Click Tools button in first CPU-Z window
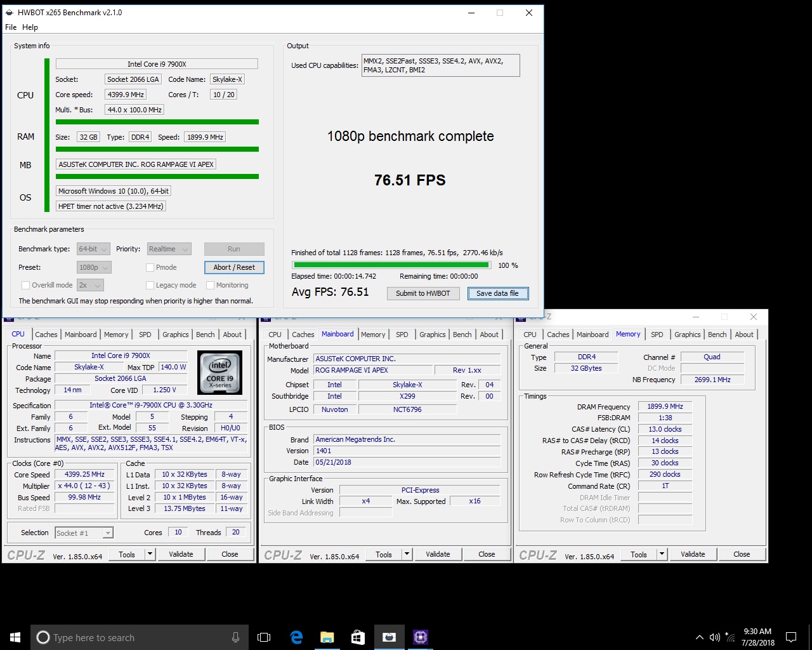812x650 pixels. (127, 554)
